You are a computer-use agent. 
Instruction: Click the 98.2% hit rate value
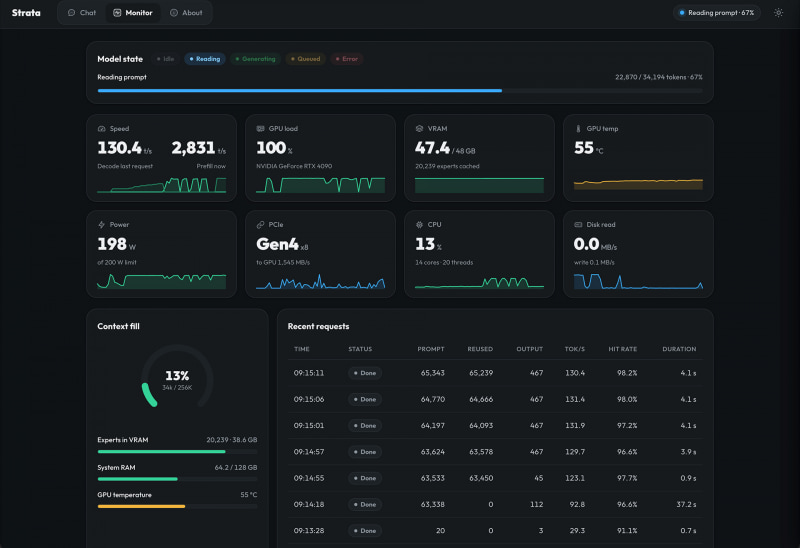click(627, 373)
